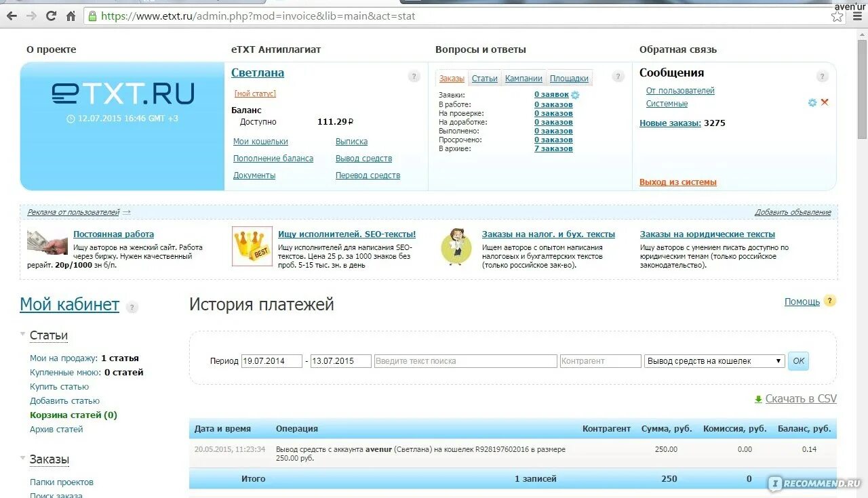This screenshot has width=868, height=498.
Task: Click 7 заказов archive link
Action: (x=553, y=148)
